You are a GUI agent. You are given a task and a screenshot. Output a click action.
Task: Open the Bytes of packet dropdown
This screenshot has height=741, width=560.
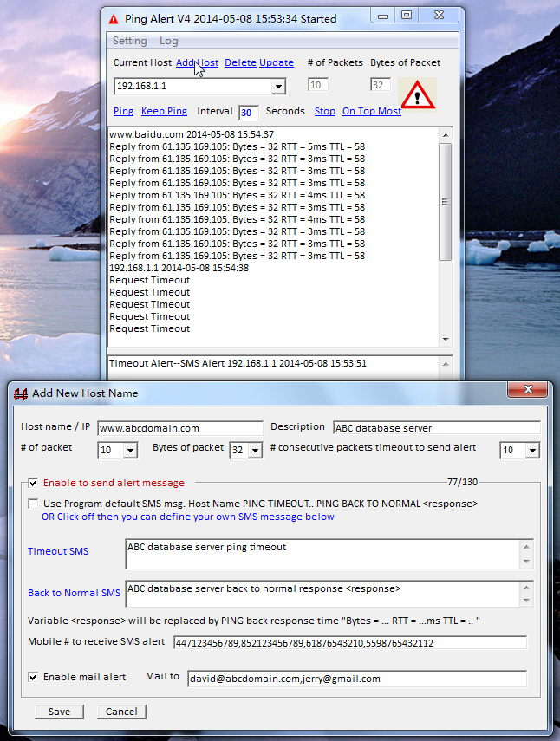coord(257,451)
